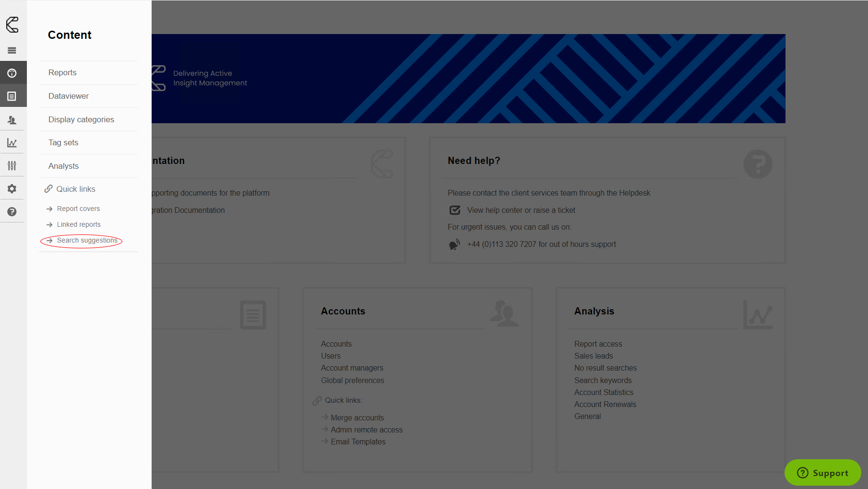Screen dimensions: 868x489
Task: Select Dataviewer from the Content menu
Action: pos(69,96)
